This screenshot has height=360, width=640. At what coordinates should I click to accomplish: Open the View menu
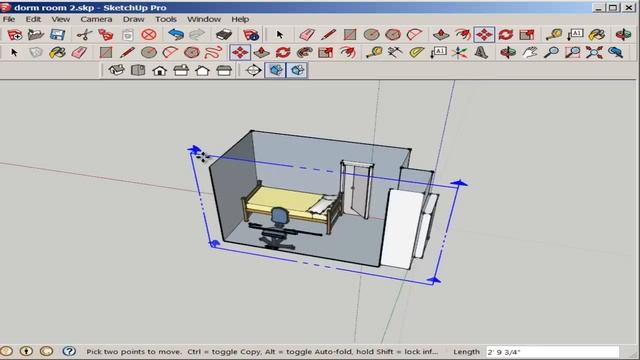point(60,19)
